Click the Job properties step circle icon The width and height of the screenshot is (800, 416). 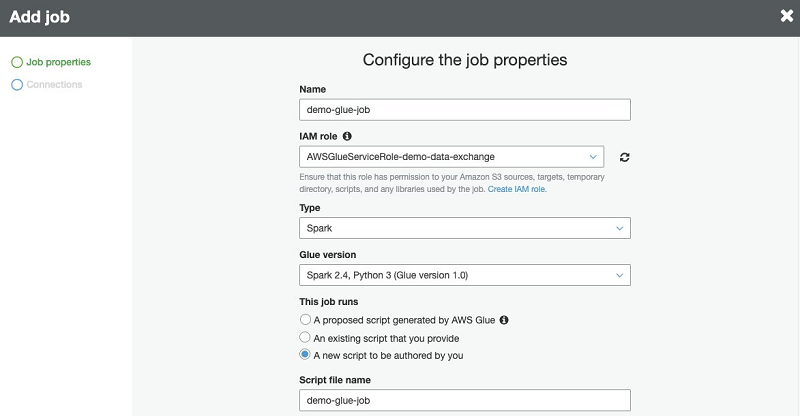(x=17, y=62)
